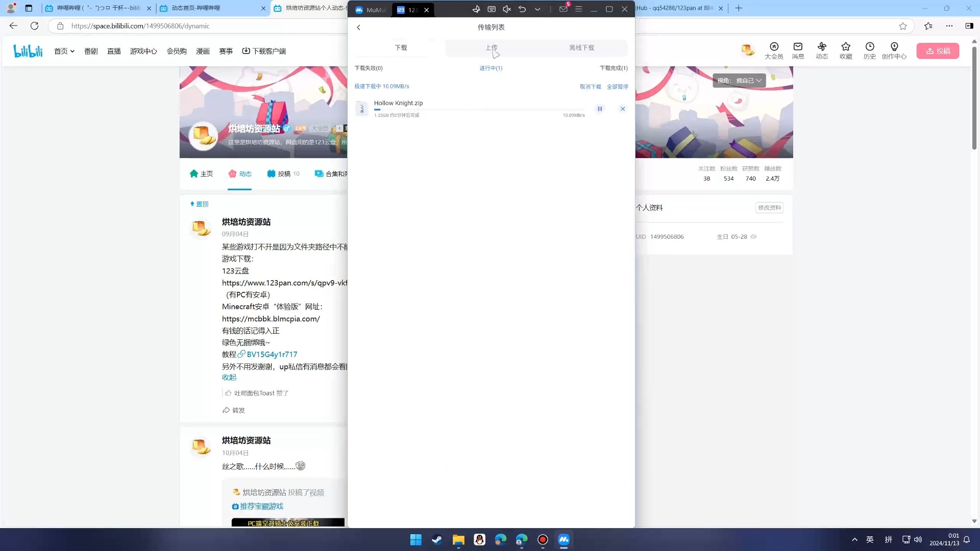
Task: Show completed downloads 下载完成(1)
Action: click(x=614, y=68)
